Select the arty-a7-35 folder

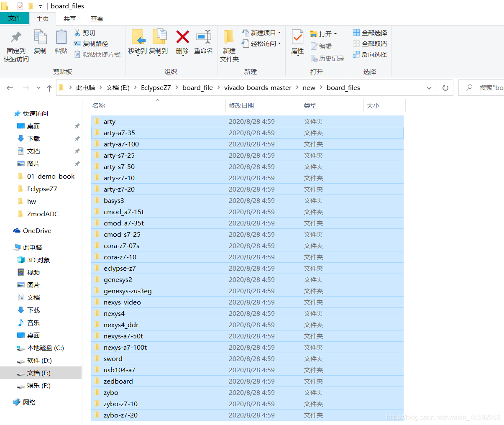pyautogui.click(x=247, y=133)
